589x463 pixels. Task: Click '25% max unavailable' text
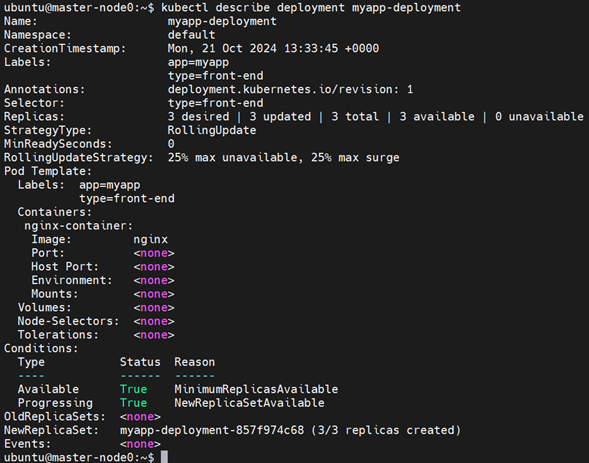[x=232, y=158]
